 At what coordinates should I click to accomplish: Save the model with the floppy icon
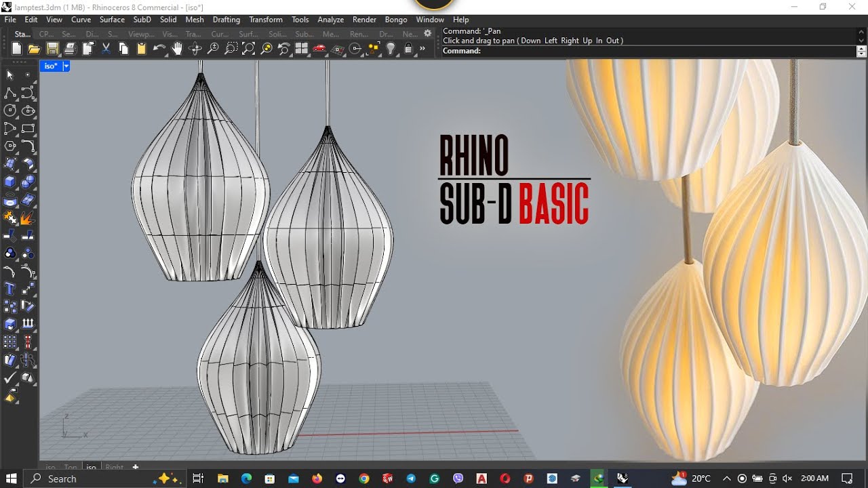(52, 49)
